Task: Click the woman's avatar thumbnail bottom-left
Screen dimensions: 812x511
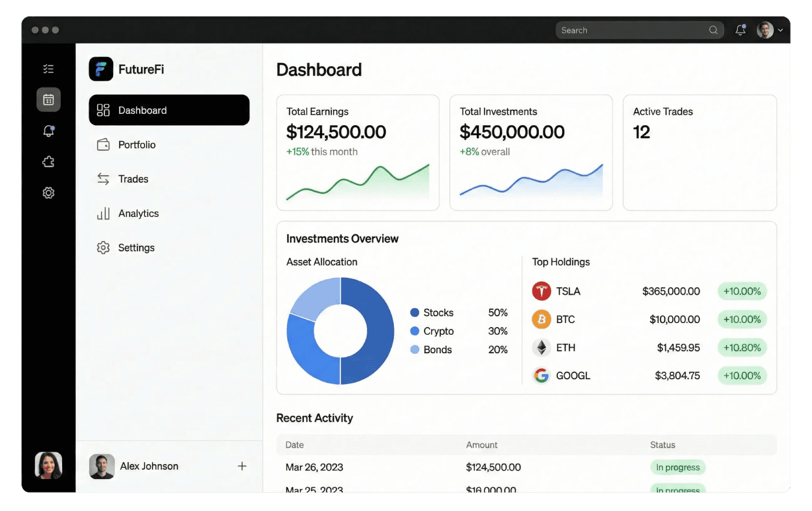Action: [x=49, y=466]
